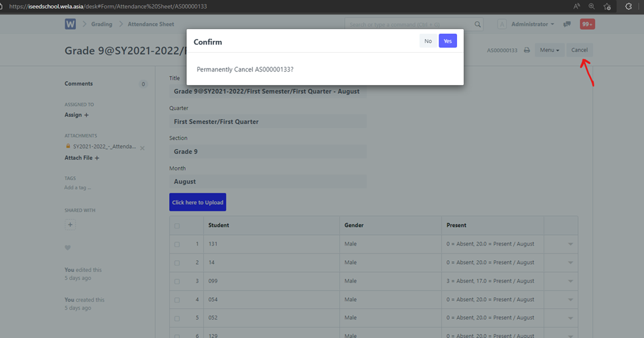Screen dimensions: 644x338
Task: Go to the Grading breadcrumb
Action: [102, 24]
